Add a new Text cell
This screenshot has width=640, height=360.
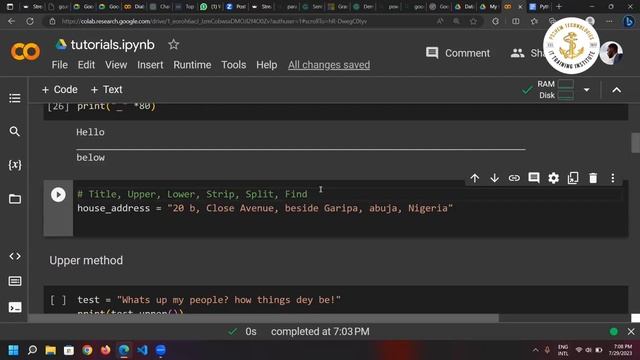106,89
